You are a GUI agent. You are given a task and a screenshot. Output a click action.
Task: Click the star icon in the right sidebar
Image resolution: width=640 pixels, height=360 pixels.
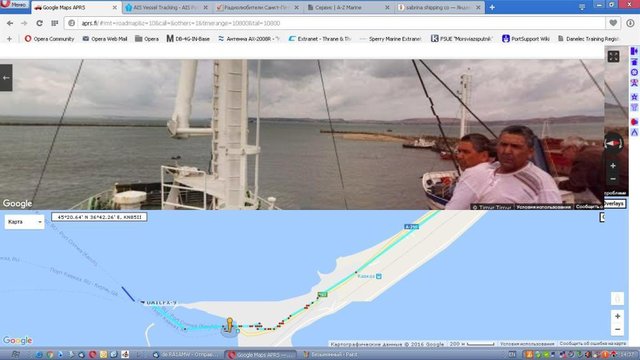(x=634, y=97)
